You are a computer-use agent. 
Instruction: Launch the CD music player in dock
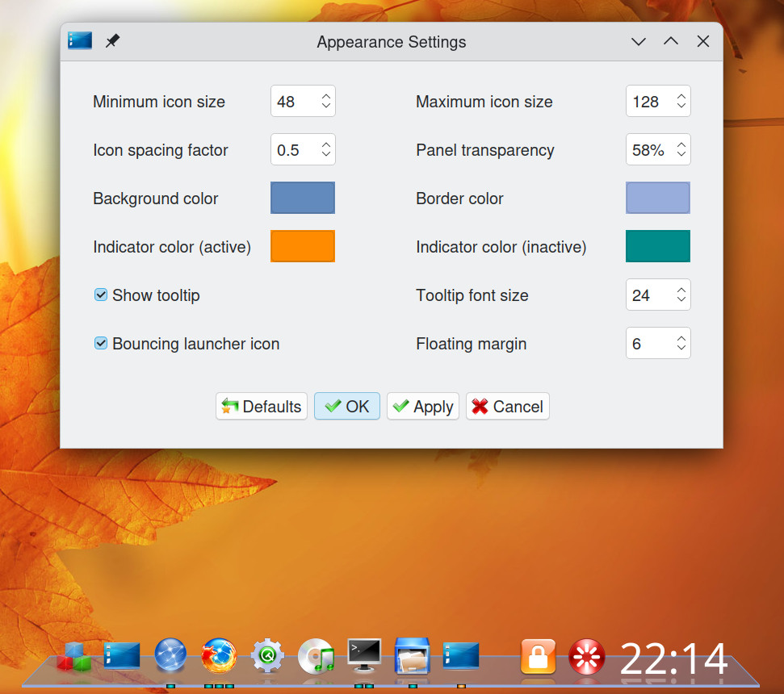[316, 656]
